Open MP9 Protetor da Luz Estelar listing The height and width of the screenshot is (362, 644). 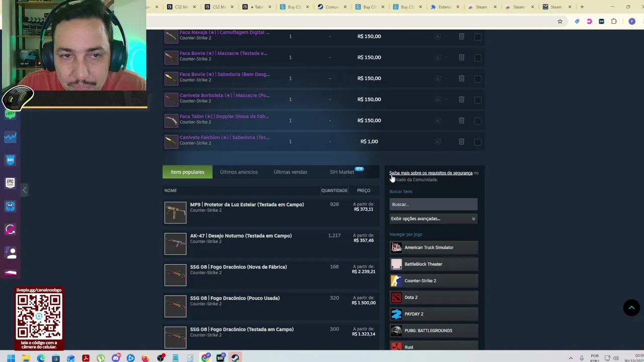point(247,205)
